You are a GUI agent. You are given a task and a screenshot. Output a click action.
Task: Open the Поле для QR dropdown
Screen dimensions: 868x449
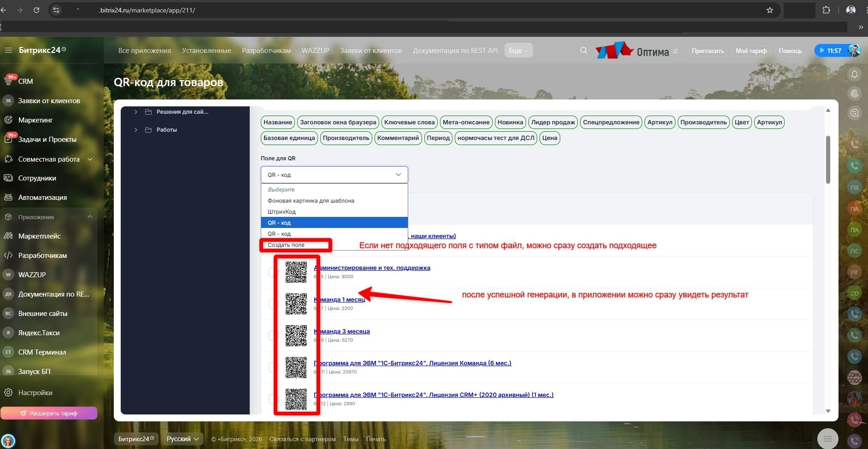coord(334,175)
